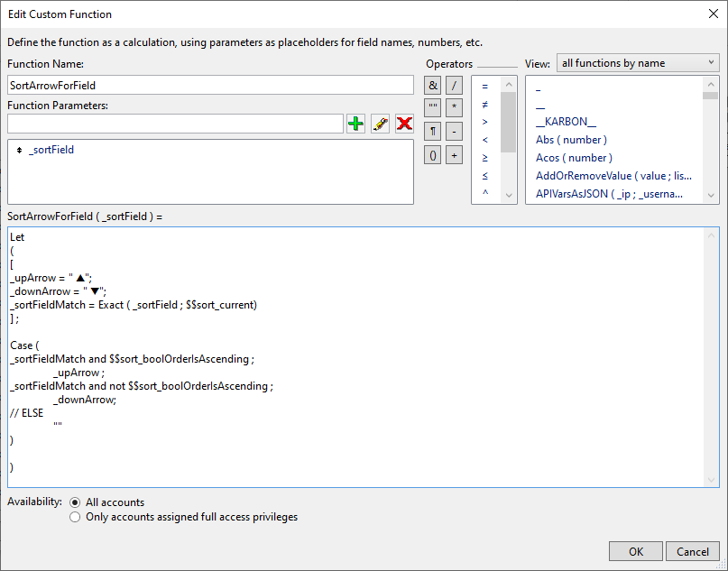The height and width of the screenshot is (571, 728).
Task: Choose the less-than comparison operator
Action: click(485, 140)
